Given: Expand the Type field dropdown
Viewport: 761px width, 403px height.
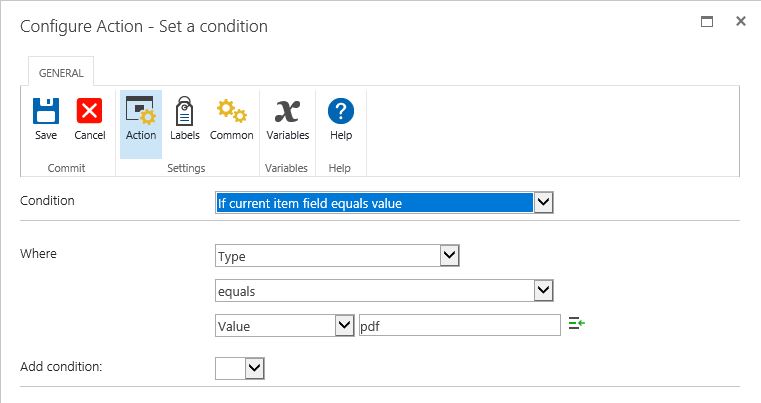Looking at the screenshot, I should (449, 255).
